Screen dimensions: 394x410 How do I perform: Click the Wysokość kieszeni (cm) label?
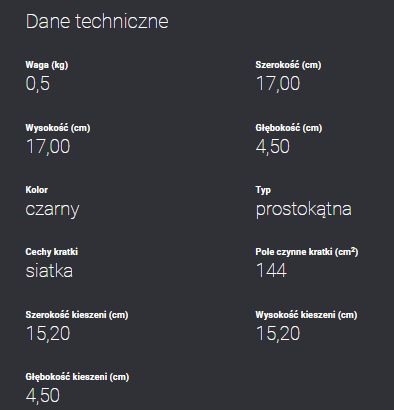(306, 315)
